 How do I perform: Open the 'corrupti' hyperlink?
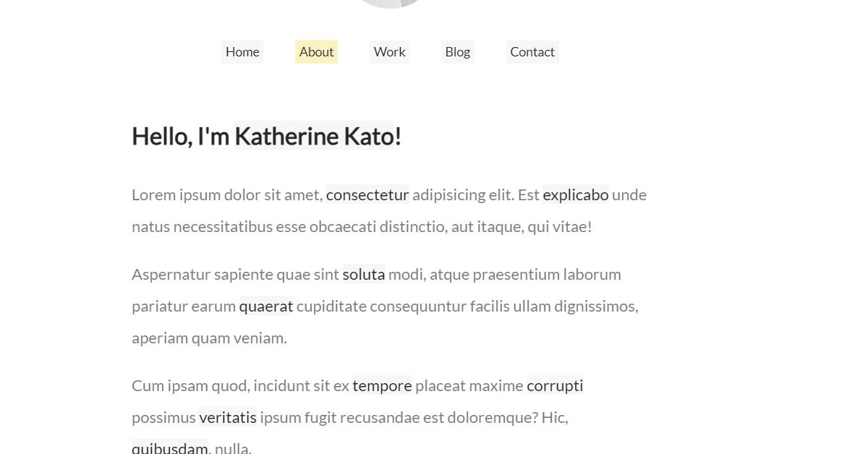tap(555, 386)
